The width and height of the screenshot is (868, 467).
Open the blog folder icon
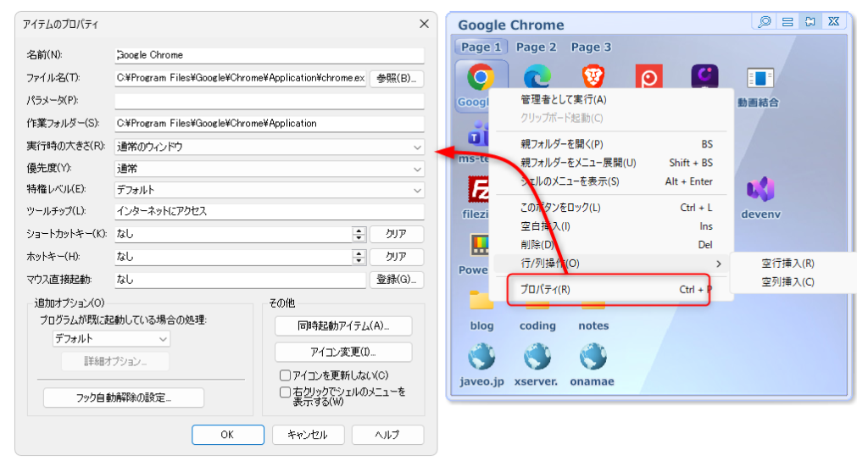click(x=481, y=302)
